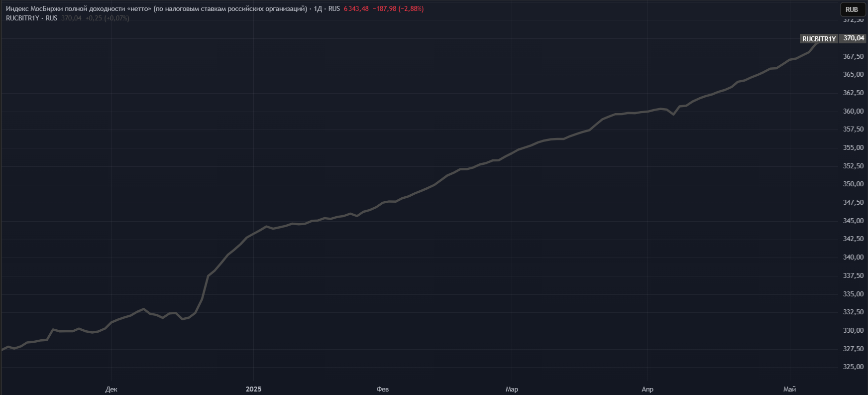Click the 370,04 last price label

tap(854, 38)
